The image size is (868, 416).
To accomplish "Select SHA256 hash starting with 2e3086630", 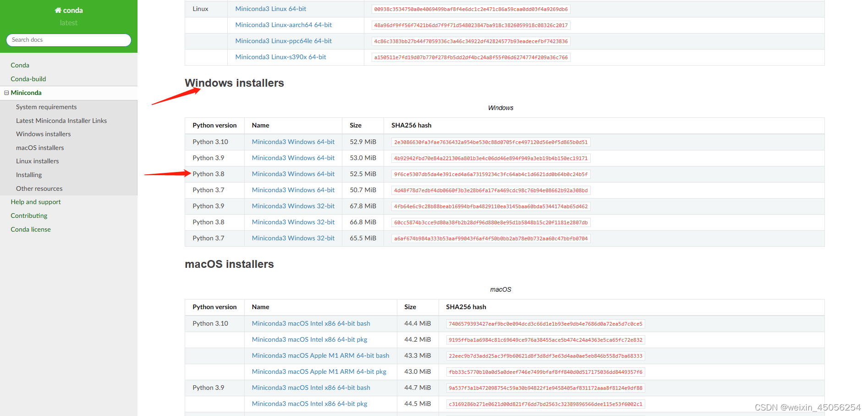I will click(x=491, y=142).
